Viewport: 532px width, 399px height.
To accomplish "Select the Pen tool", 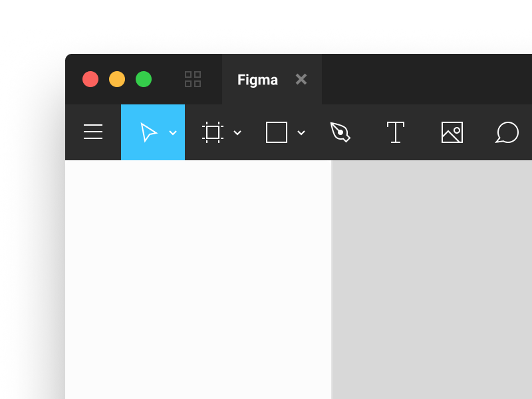I will point(340,132).
